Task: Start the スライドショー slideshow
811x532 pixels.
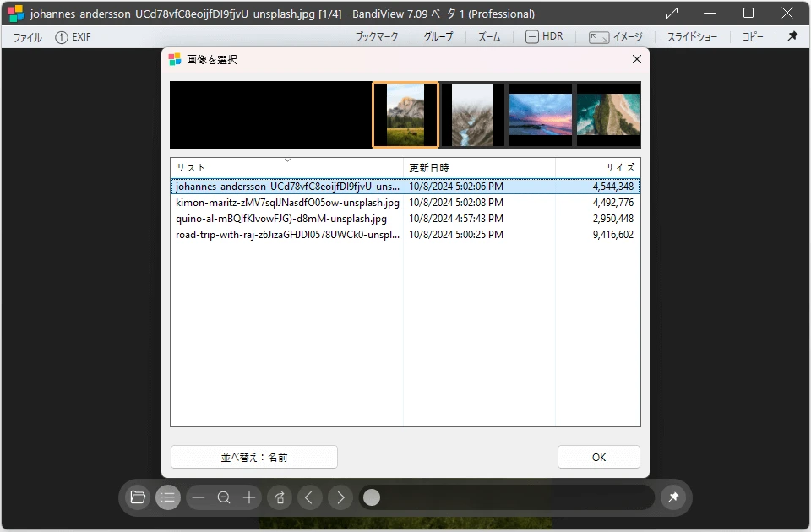Action: pos(692,37)
